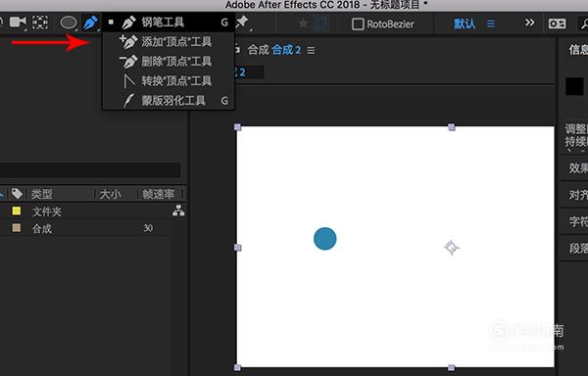Click the tan label of 合成 row
Viewport: 588px width, 376px height.
click(17, 228)
